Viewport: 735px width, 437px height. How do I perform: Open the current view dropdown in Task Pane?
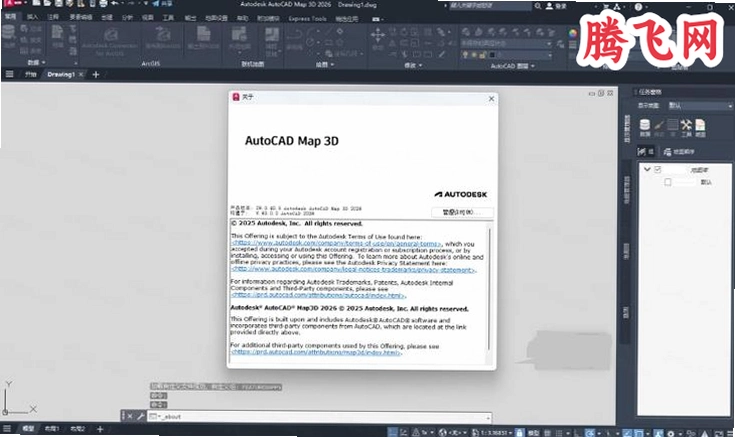click(x=699, y=105)
